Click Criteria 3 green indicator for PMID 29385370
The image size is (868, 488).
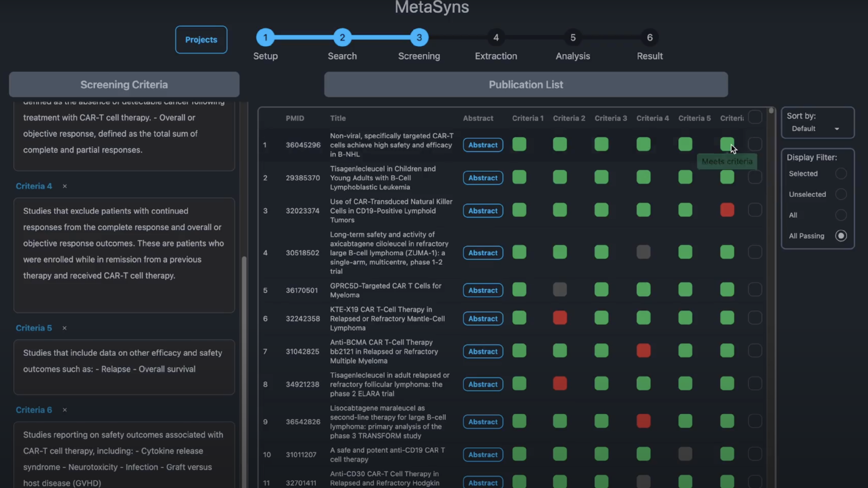[x=601, y=177]
